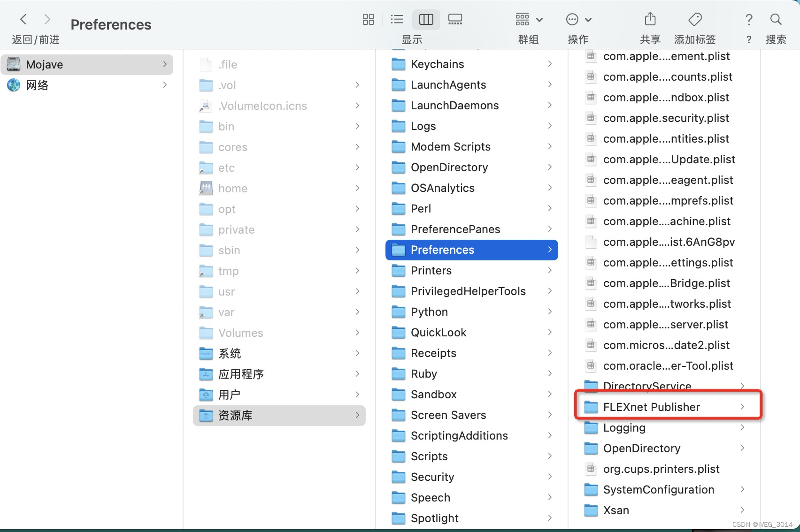
Task: Switch to gallery view
Action: point(455,19)
